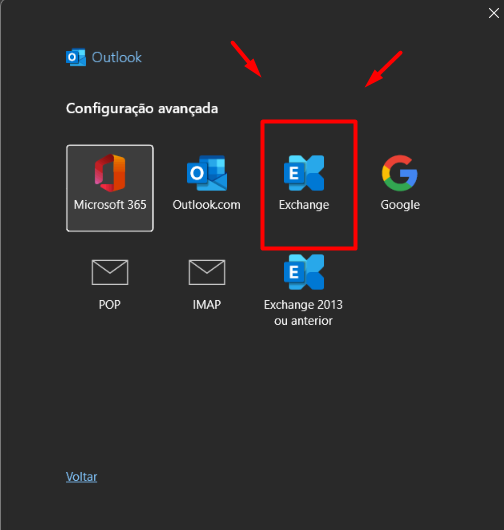Click the Outlook logo at top
This screenshot has height=530, width=504.
(76, 57)
